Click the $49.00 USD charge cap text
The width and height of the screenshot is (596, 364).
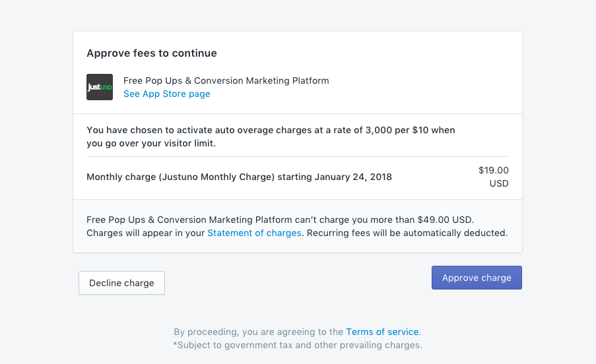(445, 220)
